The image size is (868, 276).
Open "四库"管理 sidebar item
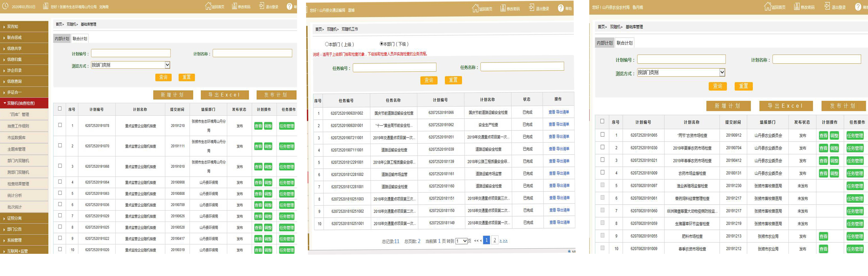(x=24, y=114)
